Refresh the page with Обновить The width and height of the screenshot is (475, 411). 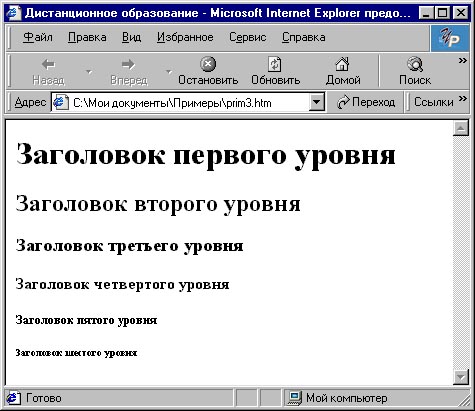(x=275, y=71)
